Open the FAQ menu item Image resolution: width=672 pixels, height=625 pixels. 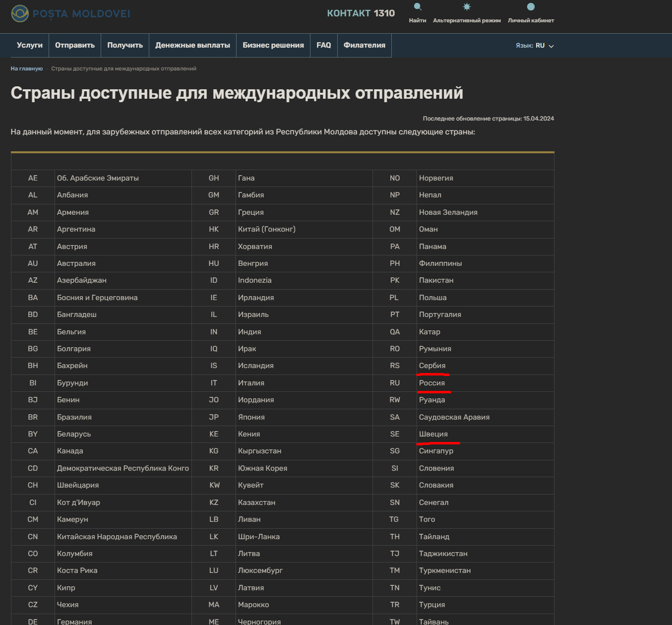pos(324,45)
